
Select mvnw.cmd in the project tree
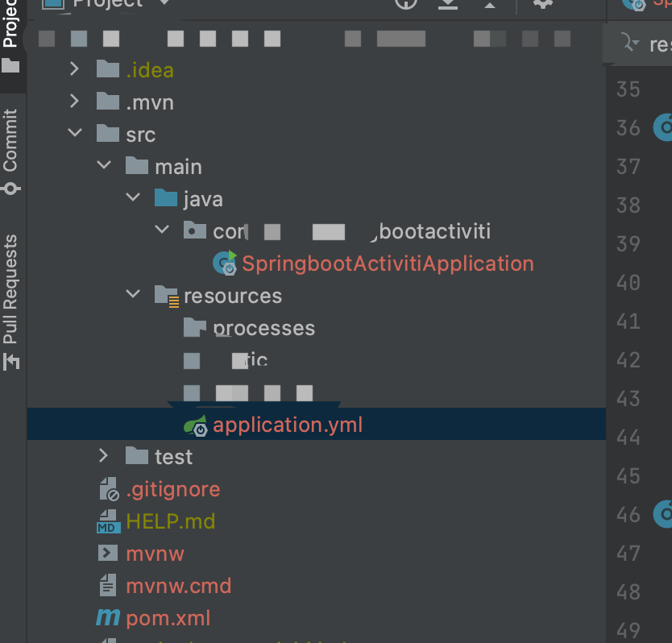tap(179, 586)
